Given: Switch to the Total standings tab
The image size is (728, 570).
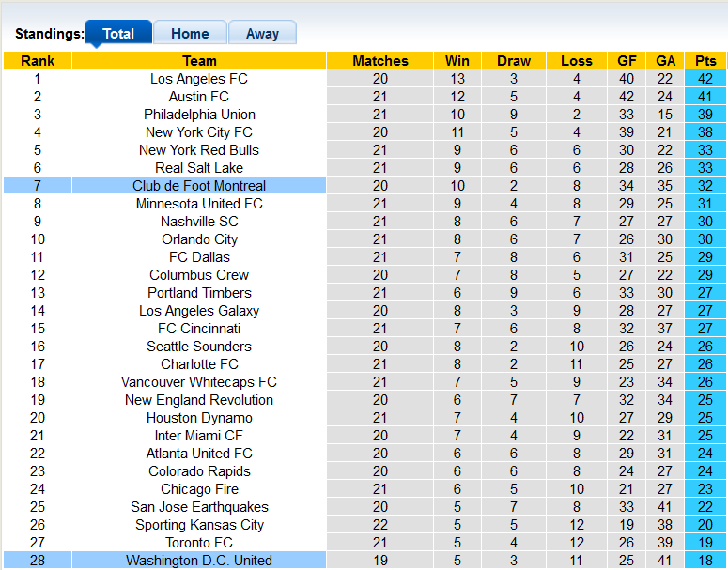Looking at the screenshot, I should [118, 34].
